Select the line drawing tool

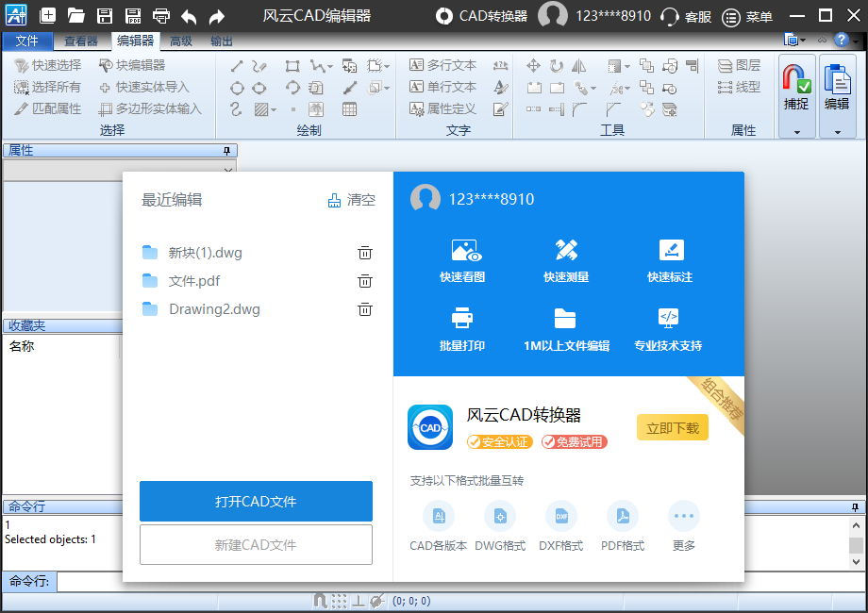click(237, 66)
